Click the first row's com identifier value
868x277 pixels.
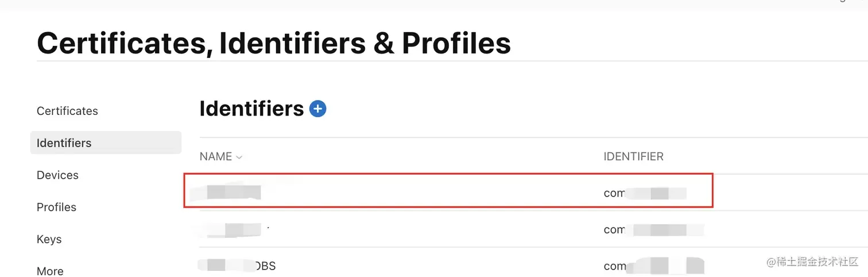(x=645, y=193)
